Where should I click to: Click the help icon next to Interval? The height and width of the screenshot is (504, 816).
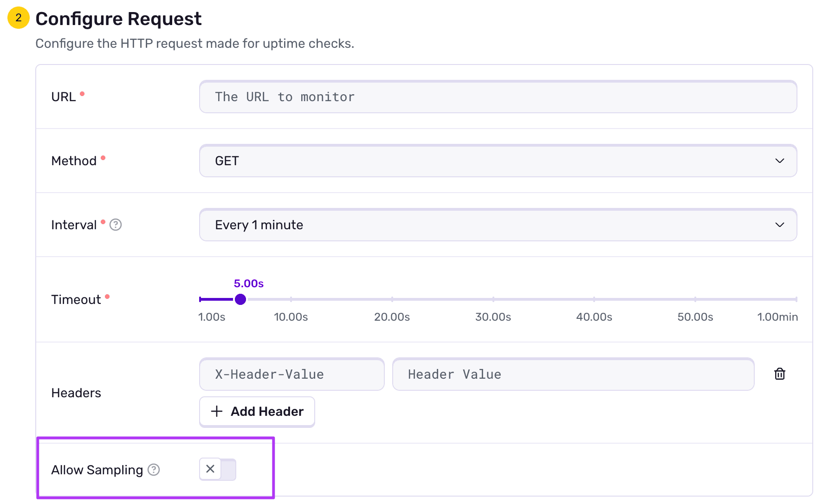116,225
